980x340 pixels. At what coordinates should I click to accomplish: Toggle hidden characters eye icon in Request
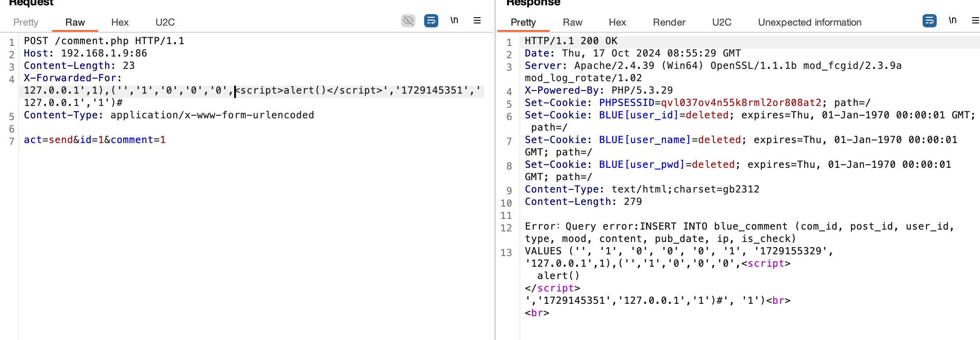click(x=408, y=20)
